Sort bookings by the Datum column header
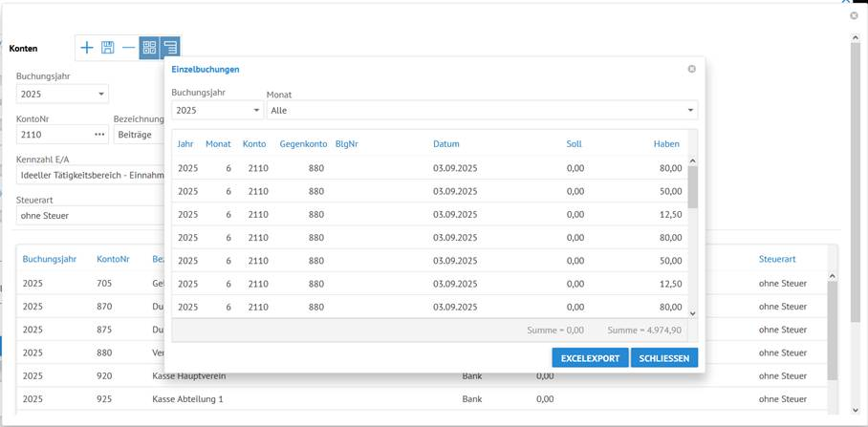 445,144
